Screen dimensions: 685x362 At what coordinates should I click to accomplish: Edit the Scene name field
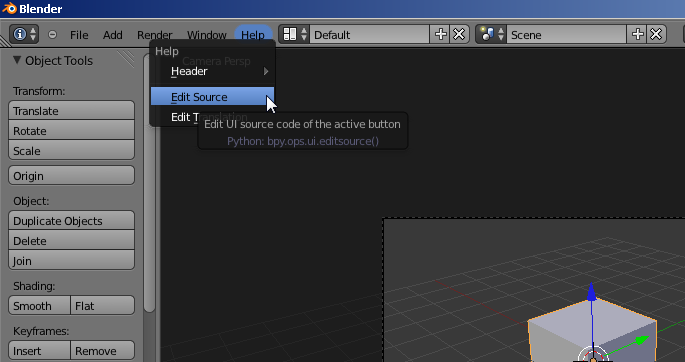[567, 34]
